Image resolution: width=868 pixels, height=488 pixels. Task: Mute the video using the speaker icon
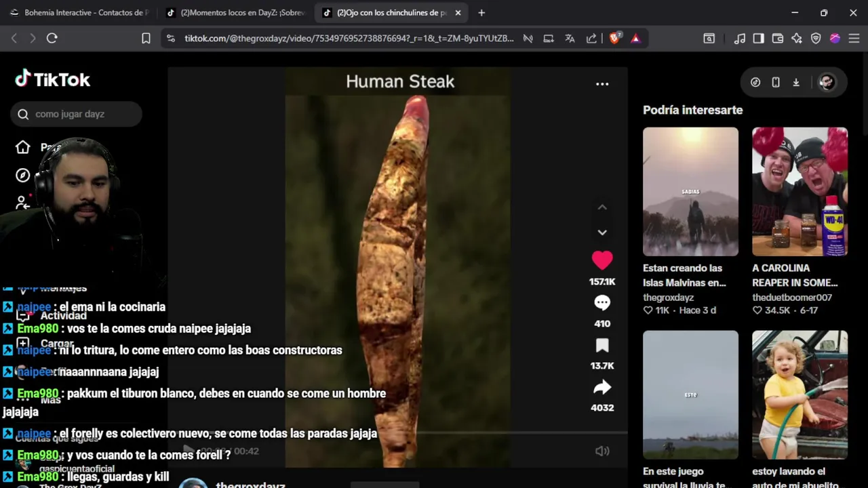point(602,451)
